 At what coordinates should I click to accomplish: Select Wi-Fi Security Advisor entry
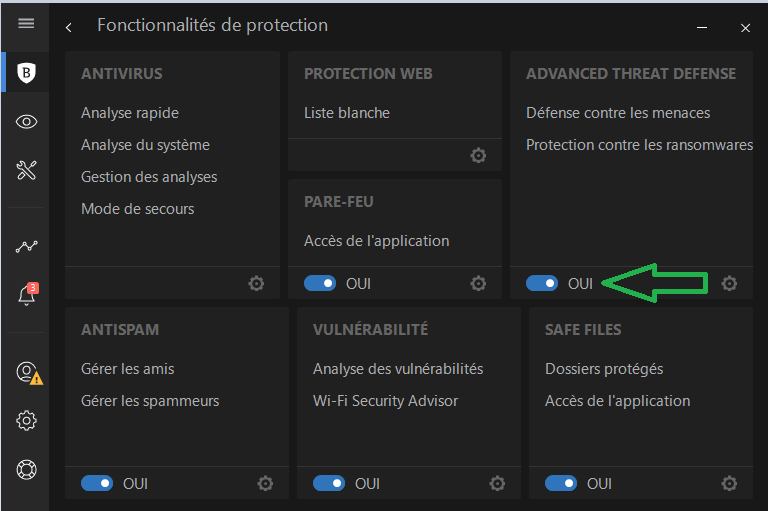(x=385, y=401)
